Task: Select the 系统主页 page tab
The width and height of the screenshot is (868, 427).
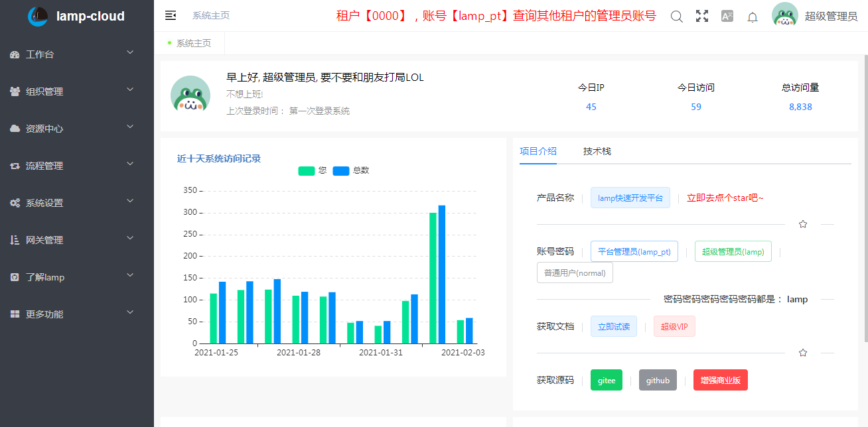Action: 193,43
